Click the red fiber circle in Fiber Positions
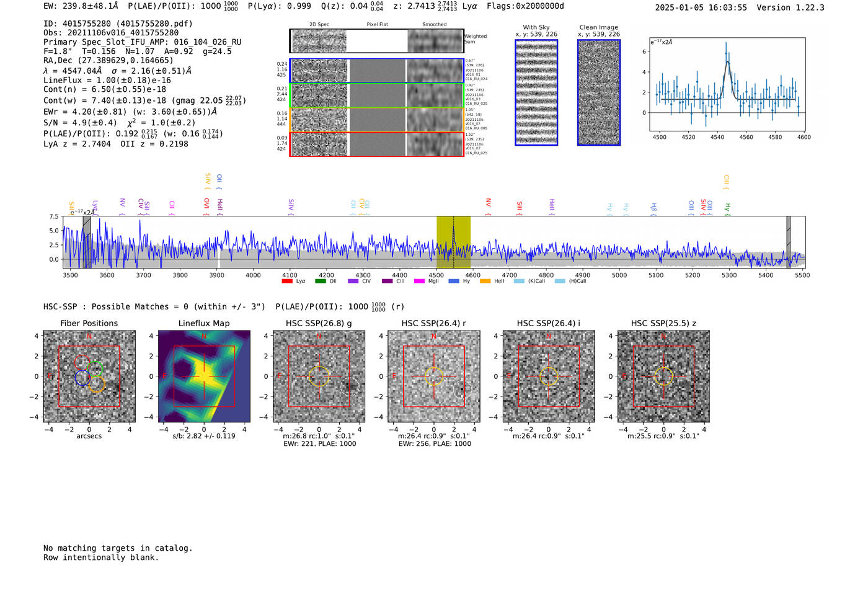 [82, 362]
